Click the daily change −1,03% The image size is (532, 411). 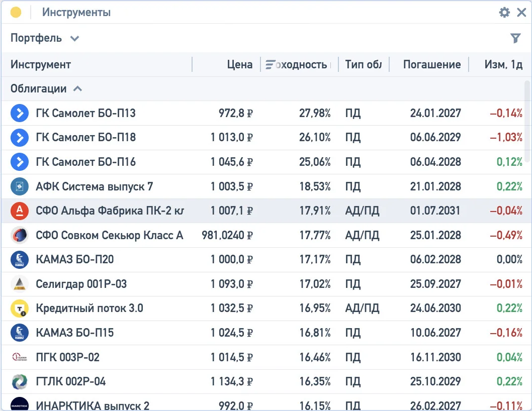pyautogui.click(x=506, y=137)
